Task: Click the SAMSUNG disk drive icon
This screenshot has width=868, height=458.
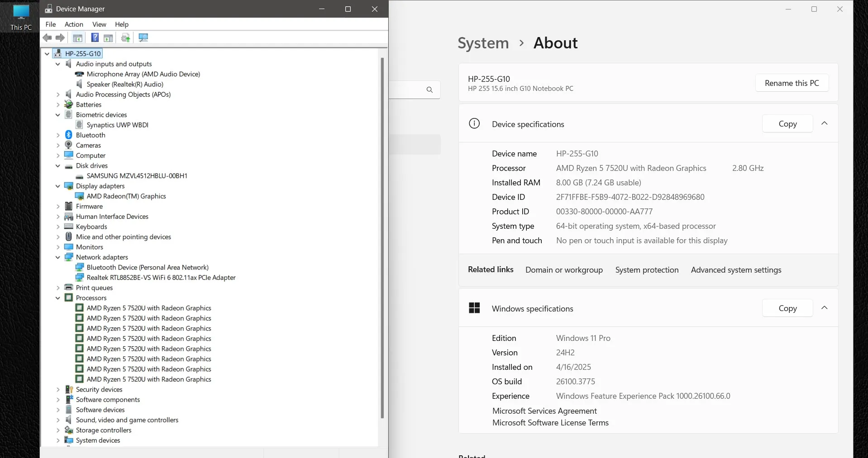Action: [79, 176]
